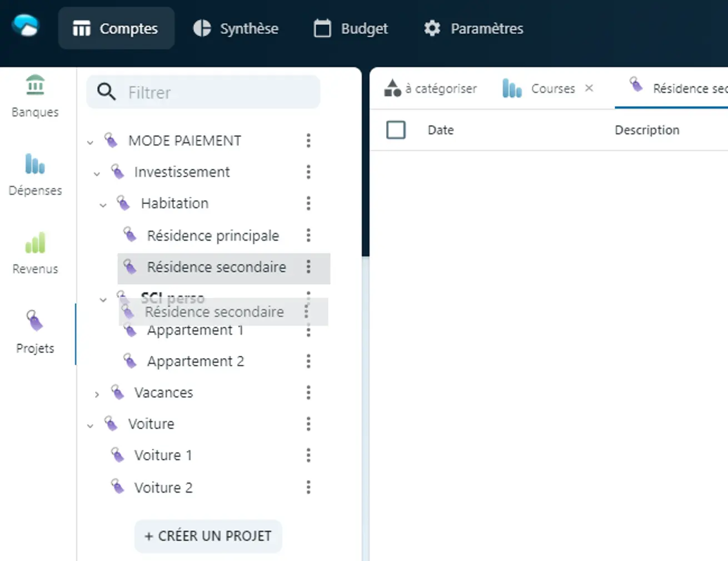Expand the Vacances project group
Screen dimensions: 728x561
pos(97,395)
